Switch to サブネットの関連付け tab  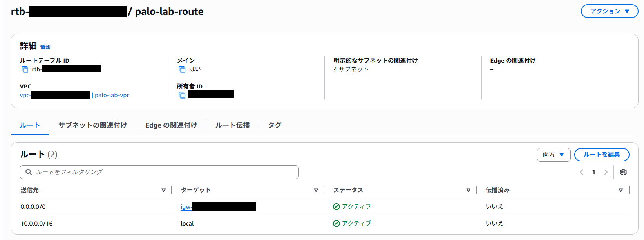(x=92, y=125)
